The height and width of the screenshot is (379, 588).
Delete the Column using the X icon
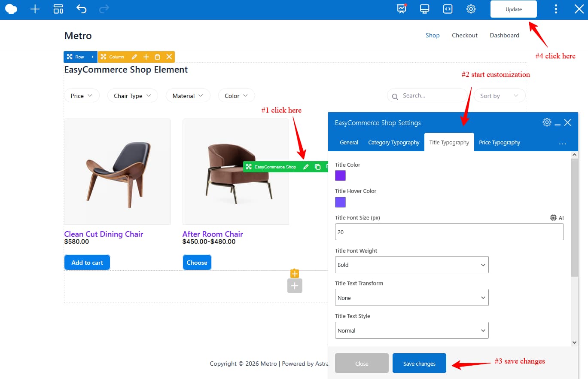tap(168, 56)
